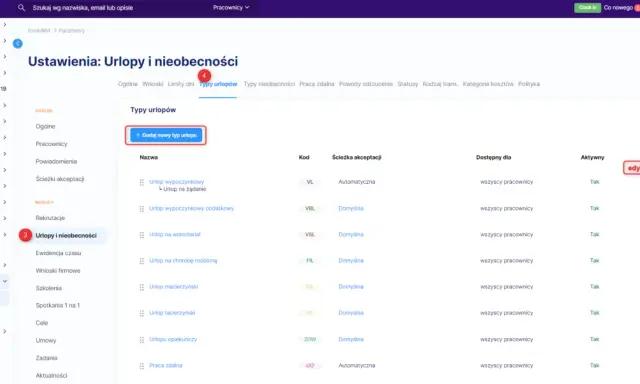Select Ewidencja czasu in the left menu
640x384 pixels.
click(x=58, y=253)
